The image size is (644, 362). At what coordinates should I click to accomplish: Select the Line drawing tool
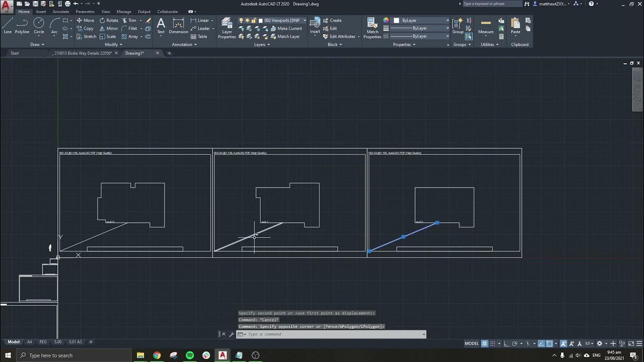8,26
